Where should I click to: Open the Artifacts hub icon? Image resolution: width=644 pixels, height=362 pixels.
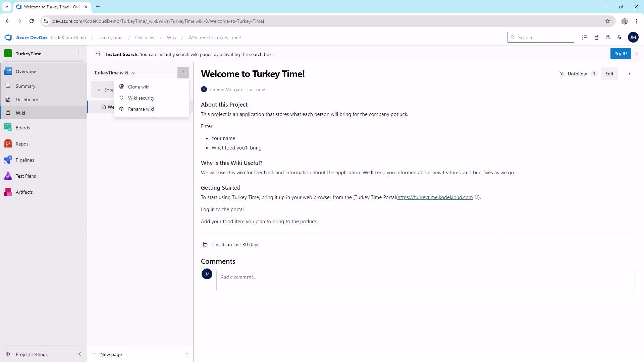(8, 192)
